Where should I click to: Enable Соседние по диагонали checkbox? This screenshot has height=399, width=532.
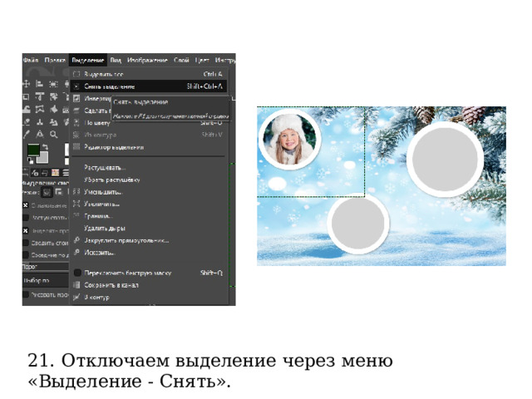click(x=26, y=255)
